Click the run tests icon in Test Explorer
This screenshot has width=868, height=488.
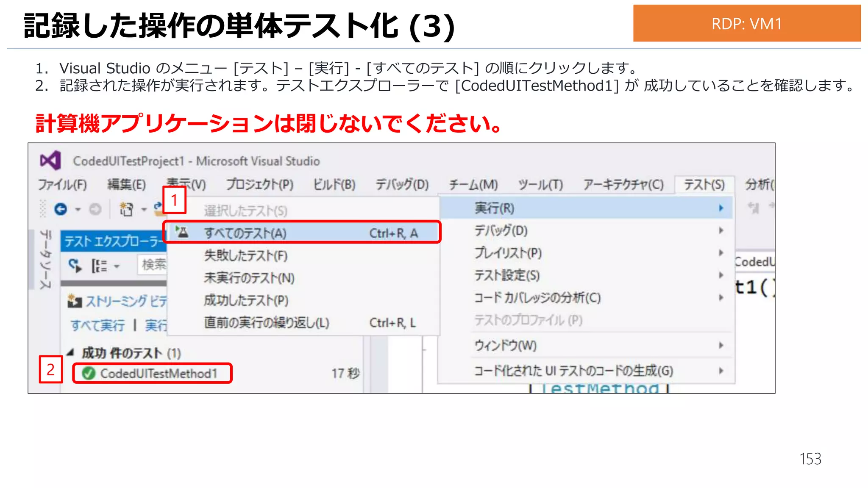pos(75,266)
